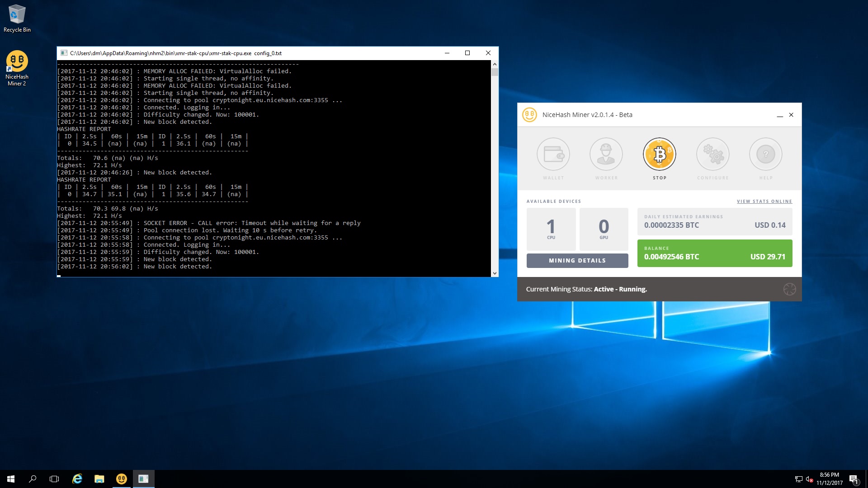Open the Recycle Bin desktop icon
The height and width of the screenshot is (488, 868).
coord(17,11)
